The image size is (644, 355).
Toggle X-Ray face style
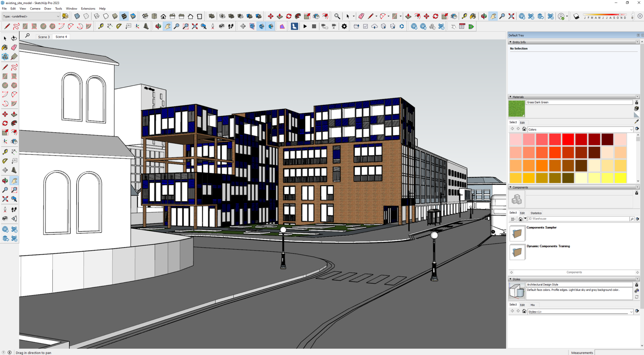(77, 17)
